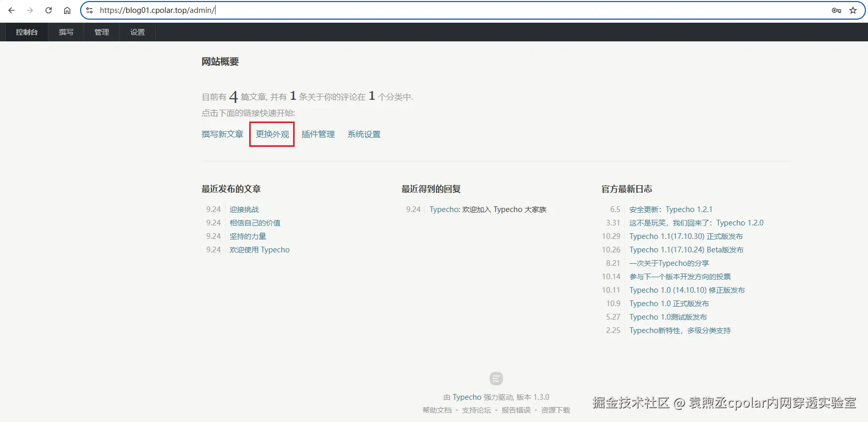Open the 报告错误 footer link

[x=516, y=410]
